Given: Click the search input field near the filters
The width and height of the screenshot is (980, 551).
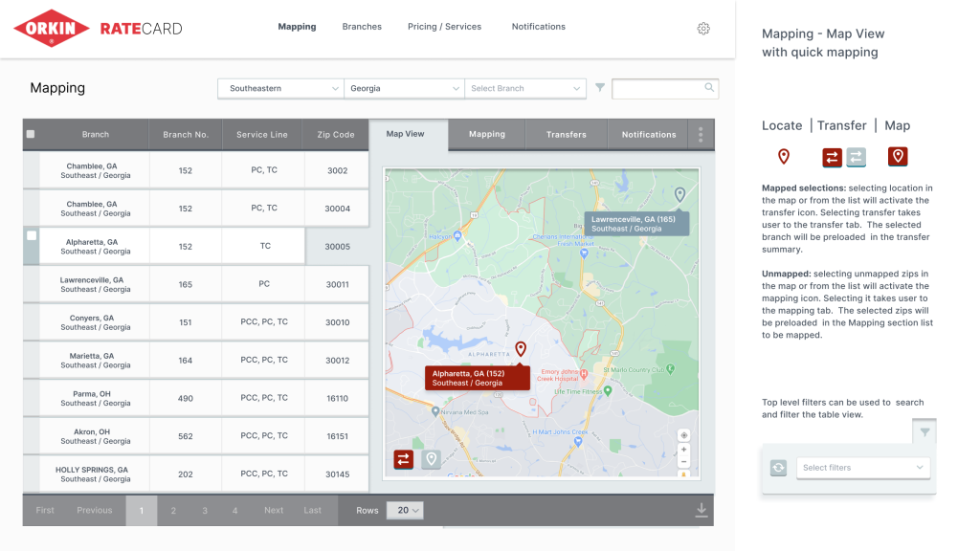Looking at the screenshot, I should [x=665, y=88].
